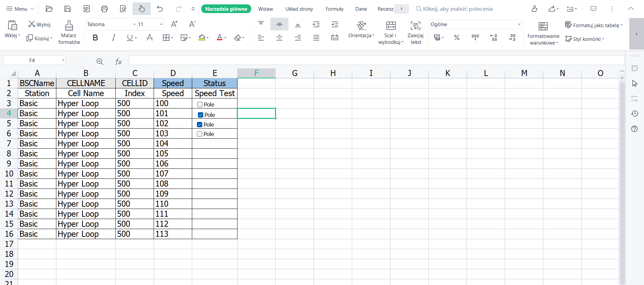Switch to the Układ strony tab
Image resolution: width=644 pixels, height=285 pixels.
pyautogui.click(x=299, y=9)
